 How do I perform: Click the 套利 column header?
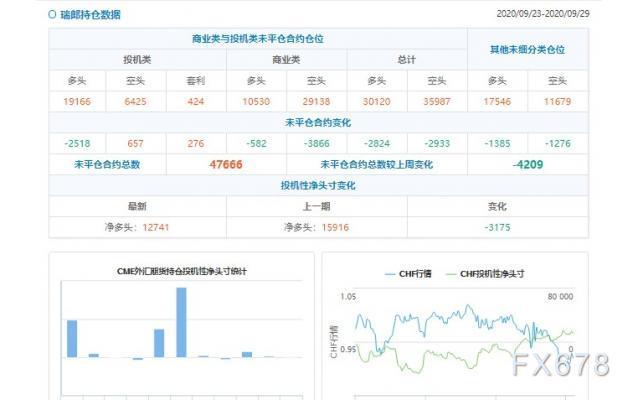pos(196,81)
